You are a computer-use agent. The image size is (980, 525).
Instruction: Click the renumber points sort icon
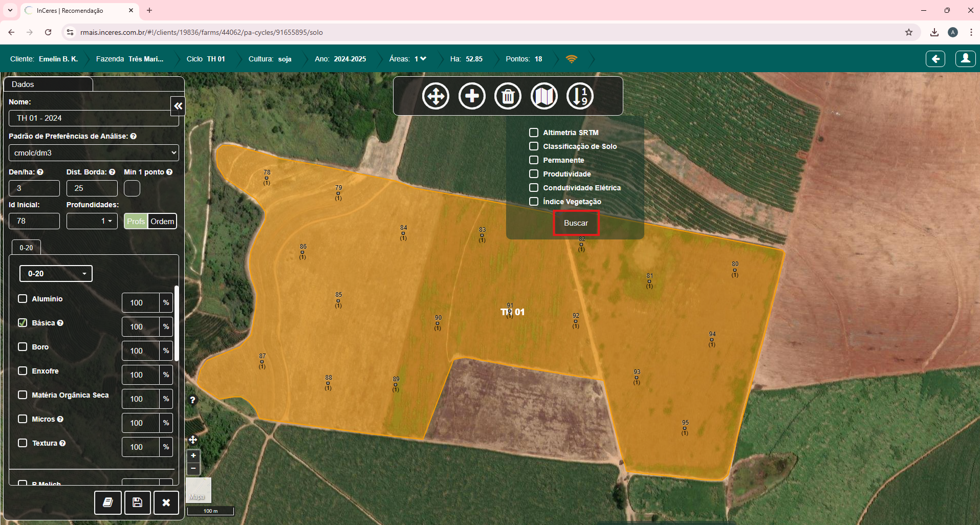point(580,96)
